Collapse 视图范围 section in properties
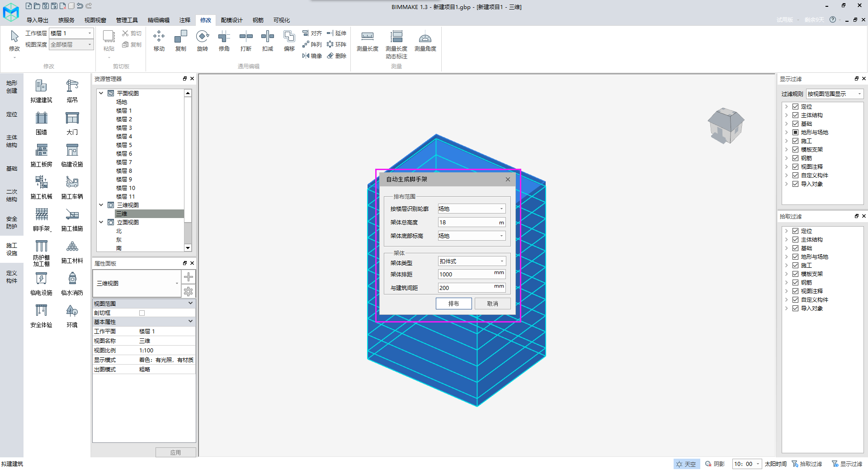Viewport: 868px width, 470px height. point(190,303)
